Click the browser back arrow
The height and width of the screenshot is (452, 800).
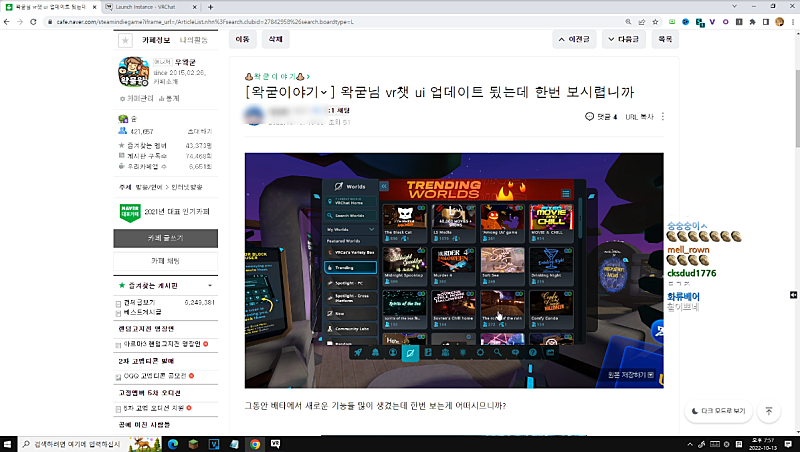click(7, 22)
